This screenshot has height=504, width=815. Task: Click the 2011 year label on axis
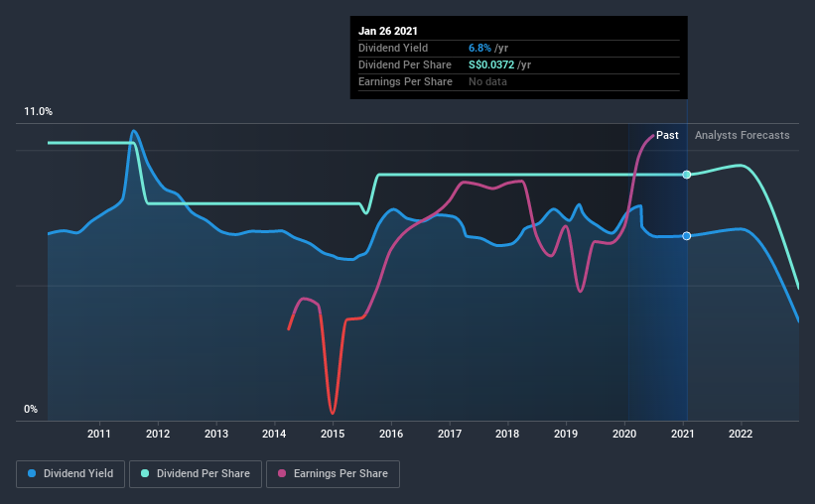tap(98, 434)
